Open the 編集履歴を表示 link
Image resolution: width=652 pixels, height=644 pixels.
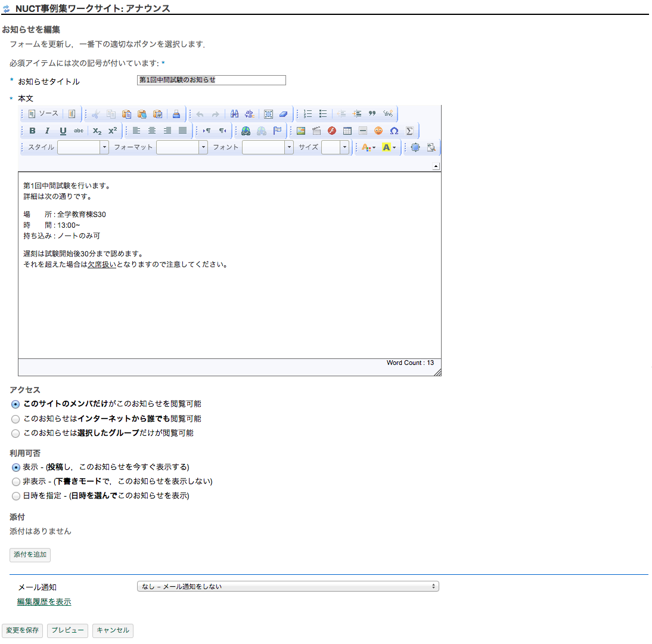click(x=44, y=602)
